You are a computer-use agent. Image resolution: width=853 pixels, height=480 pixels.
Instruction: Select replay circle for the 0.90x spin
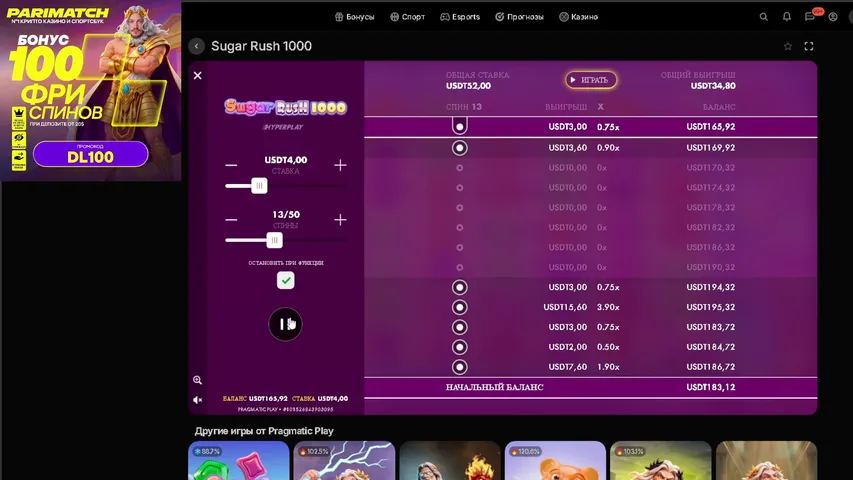[x=460, y=147]
